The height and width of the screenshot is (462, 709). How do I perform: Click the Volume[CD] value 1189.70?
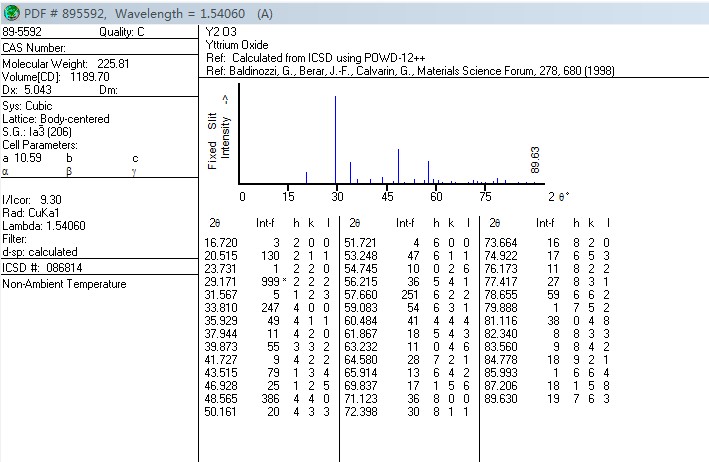pos(90,77)
